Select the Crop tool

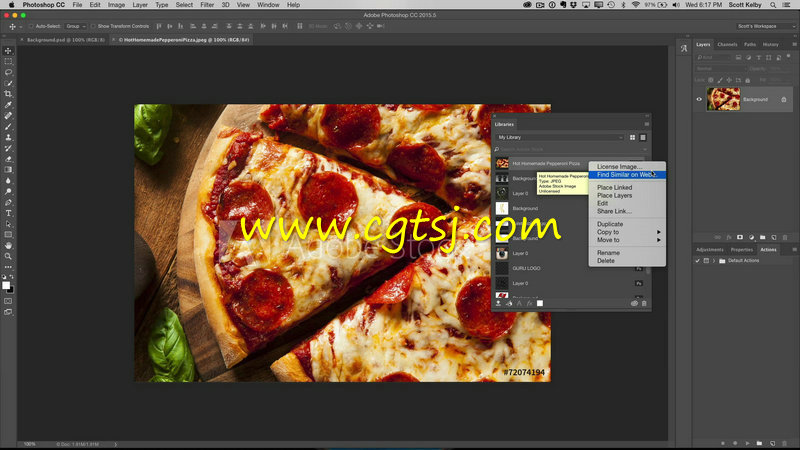point(8,94)
